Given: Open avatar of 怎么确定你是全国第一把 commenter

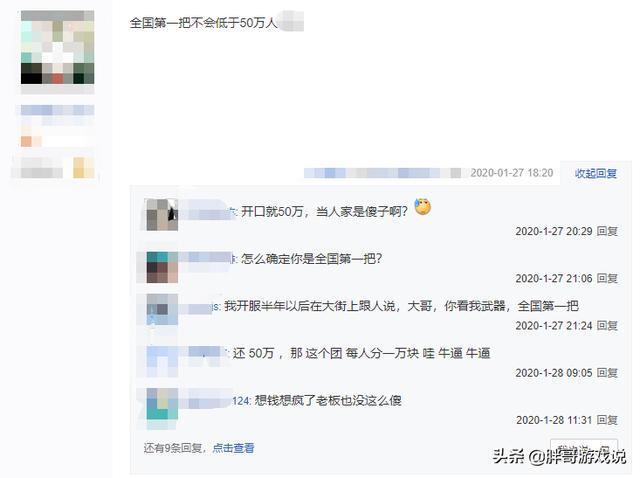Looking at the screenshot, I should [162, 267].
